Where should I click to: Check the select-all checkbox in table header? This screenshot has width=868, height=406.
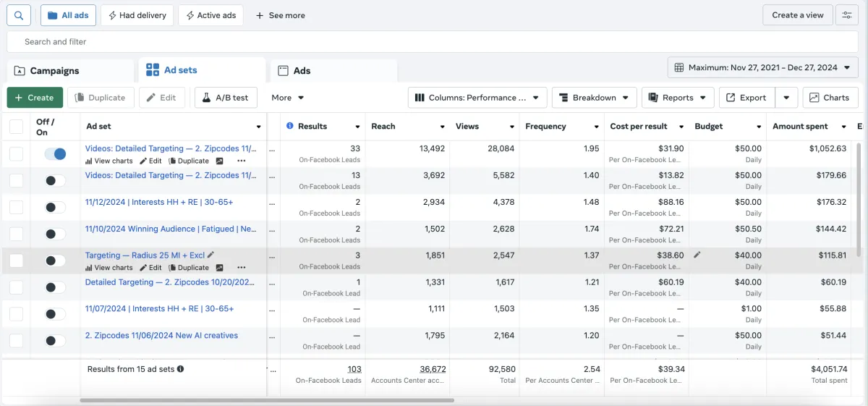(16, 127)
